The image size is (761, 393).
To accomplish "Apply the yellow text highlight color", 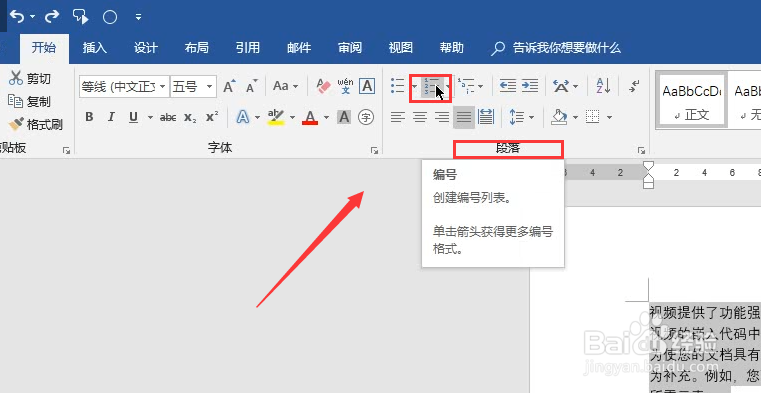I will [x=276, y=117].
